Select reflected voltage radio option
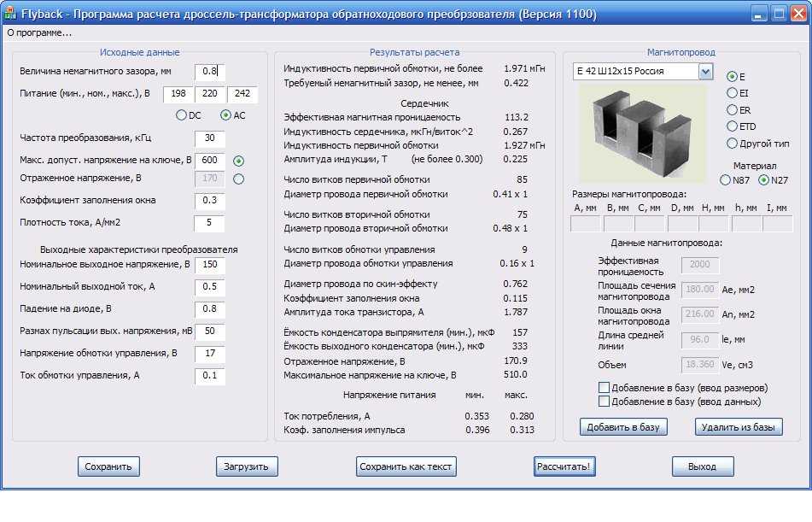The image size is (812, 522). click(x=238, y=179)
